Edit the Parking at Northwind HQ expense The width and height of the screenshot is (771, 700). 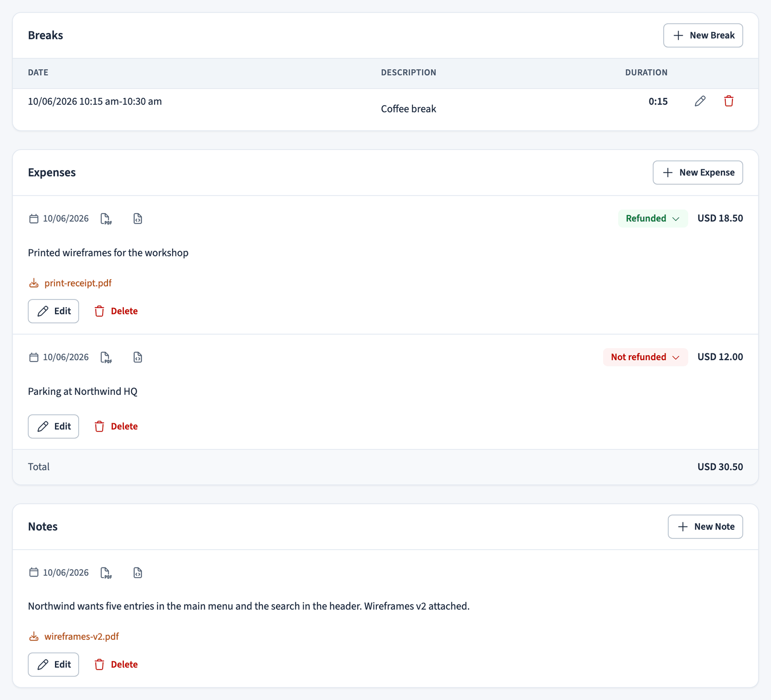click(53, 427)
